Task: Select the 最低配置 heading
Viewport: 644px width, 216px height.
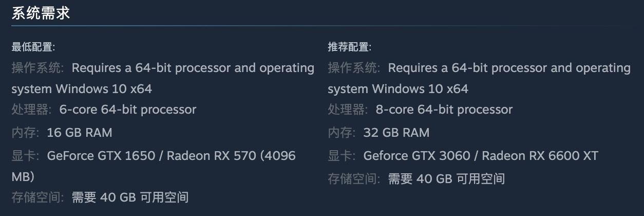Action: 33,47
